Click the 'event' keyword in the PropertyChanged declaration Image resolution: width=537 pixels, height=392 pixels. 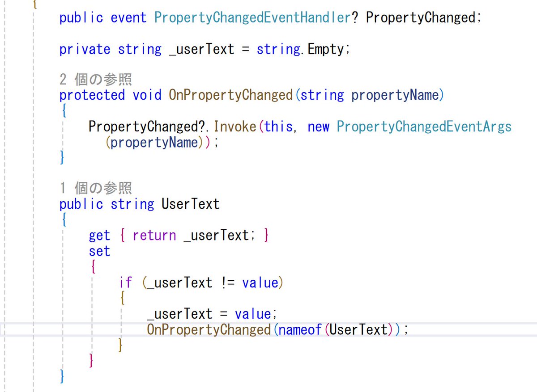click(128, 18)
